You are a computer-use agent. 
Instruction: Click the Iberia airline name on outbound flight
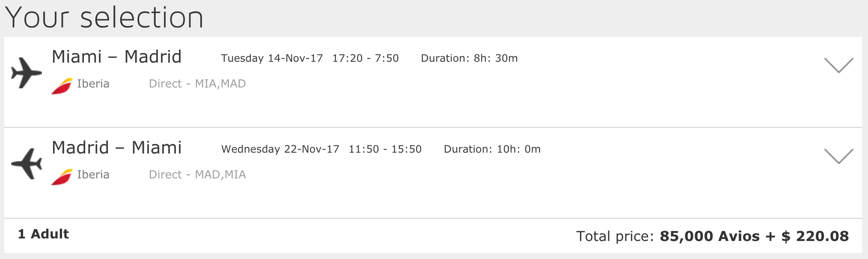coord(93,84)
